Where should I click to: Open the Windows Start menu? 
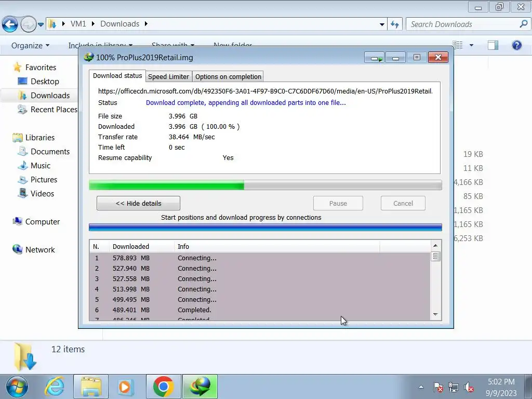click(x=17, y=387)
